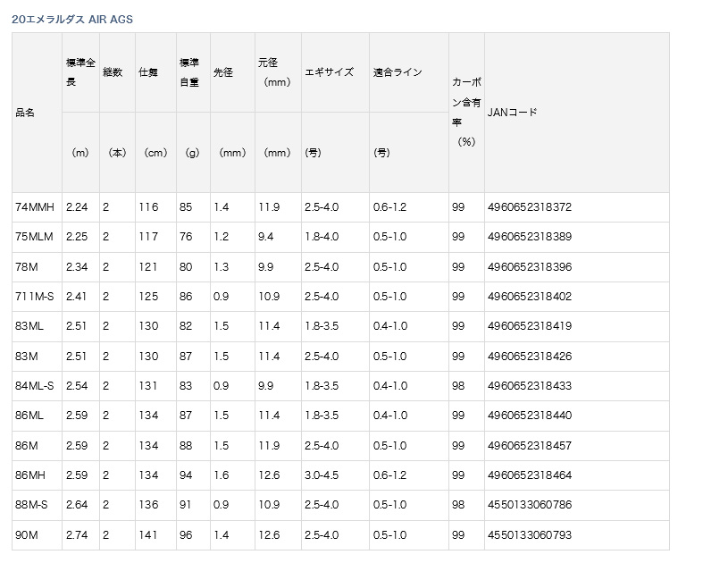Click length value 2.74 for 90M

(77, 535)
